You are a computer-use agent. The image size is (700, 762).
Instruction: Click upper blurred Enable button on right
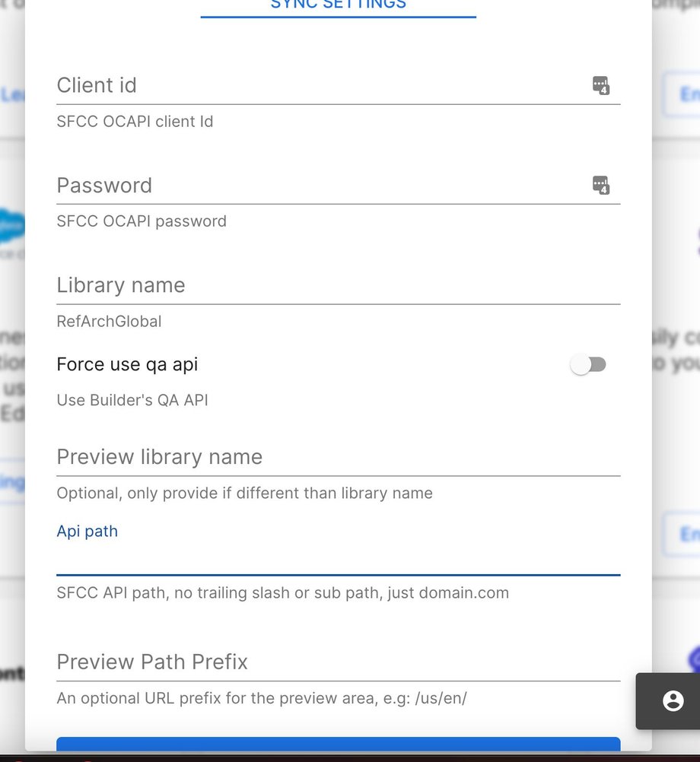682,94
